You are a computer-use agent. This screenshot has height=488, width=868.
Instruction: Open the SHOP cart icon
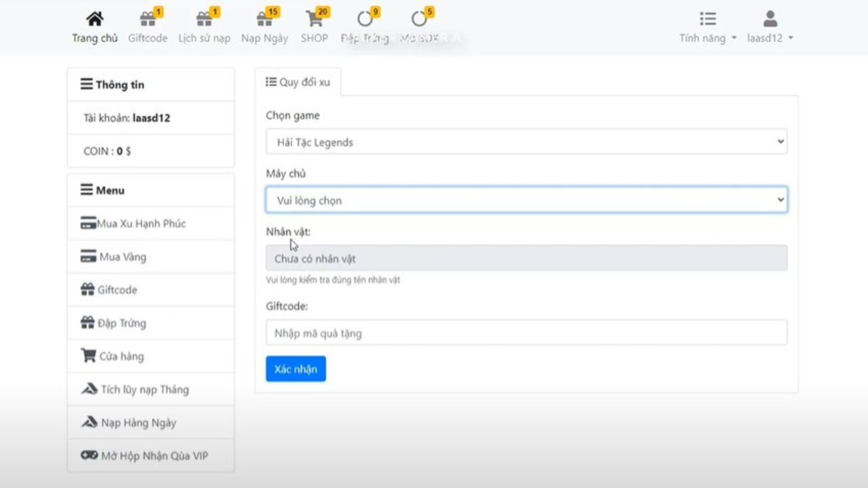pos(314,19)
